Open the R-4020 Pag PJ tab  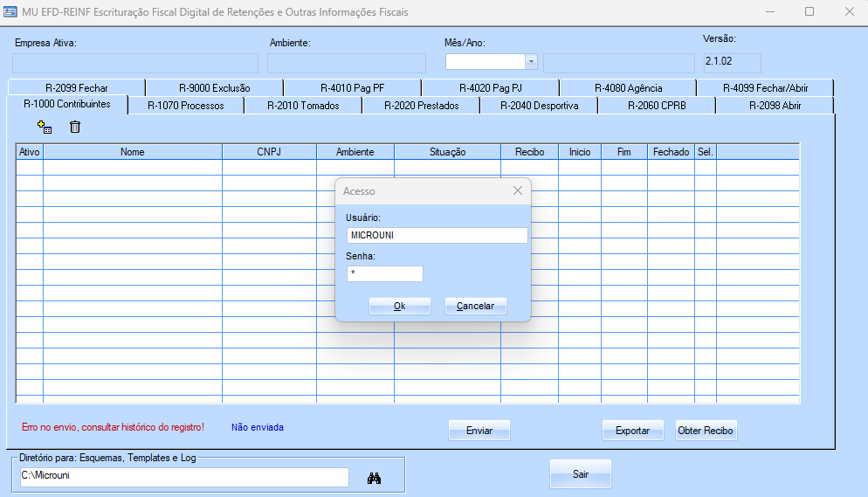[x=491, y=88]
